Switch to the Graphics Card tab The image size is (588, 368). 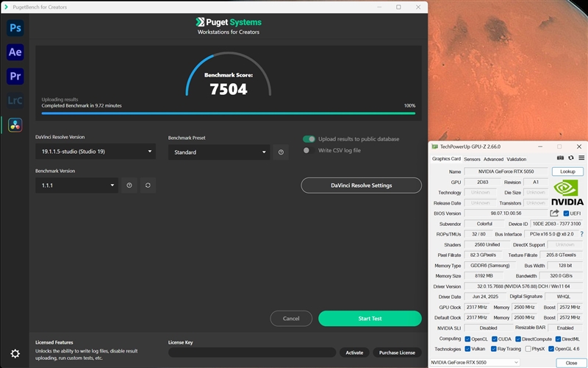pos(446,159)
